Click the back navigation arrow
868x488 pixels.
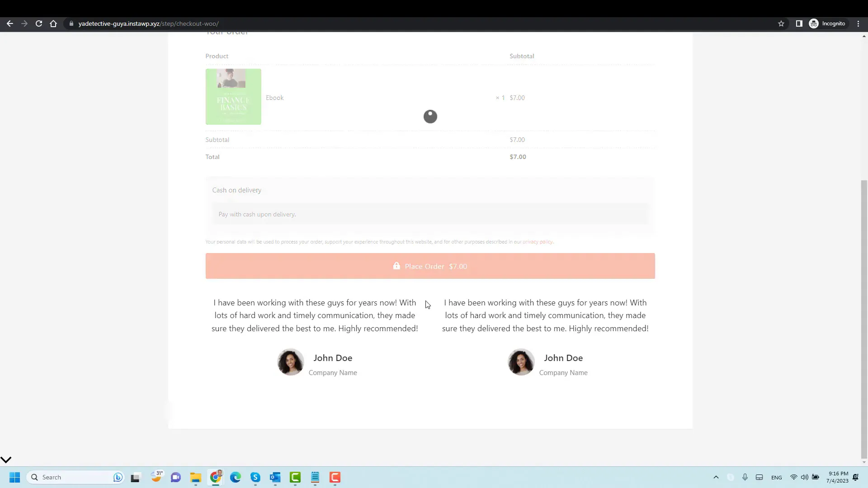(x=9, y=23)
